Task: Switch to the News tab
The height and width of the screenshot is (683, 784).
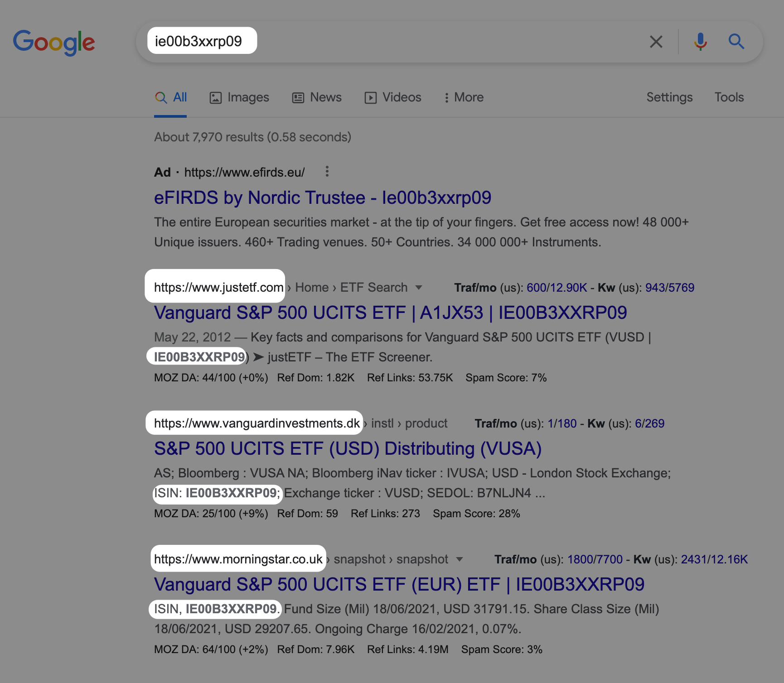Action: tap(317, 97)
